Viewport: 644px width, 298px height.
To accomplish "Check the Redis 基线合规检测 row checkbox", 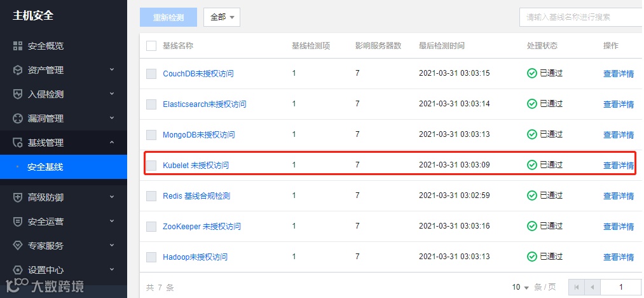I will pyautogui.click(x=151, y=196).
